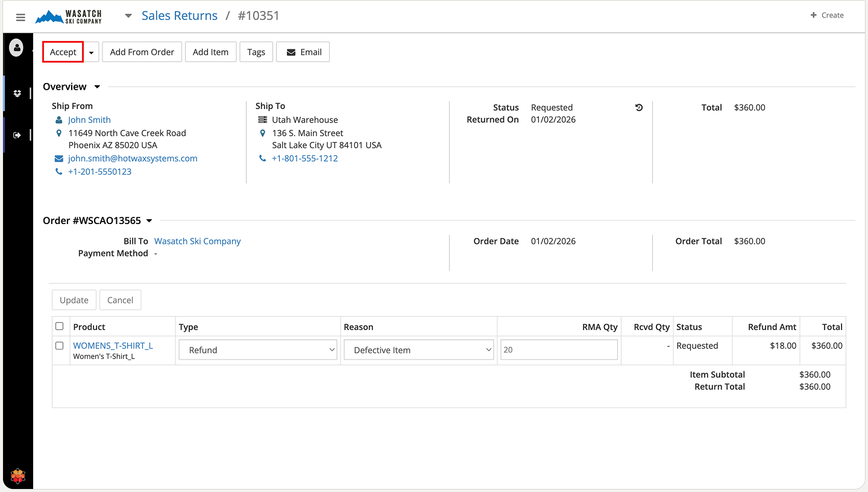The image size is (868, 492).
Task: Click the RMA Qty input field
Action: 559,350
